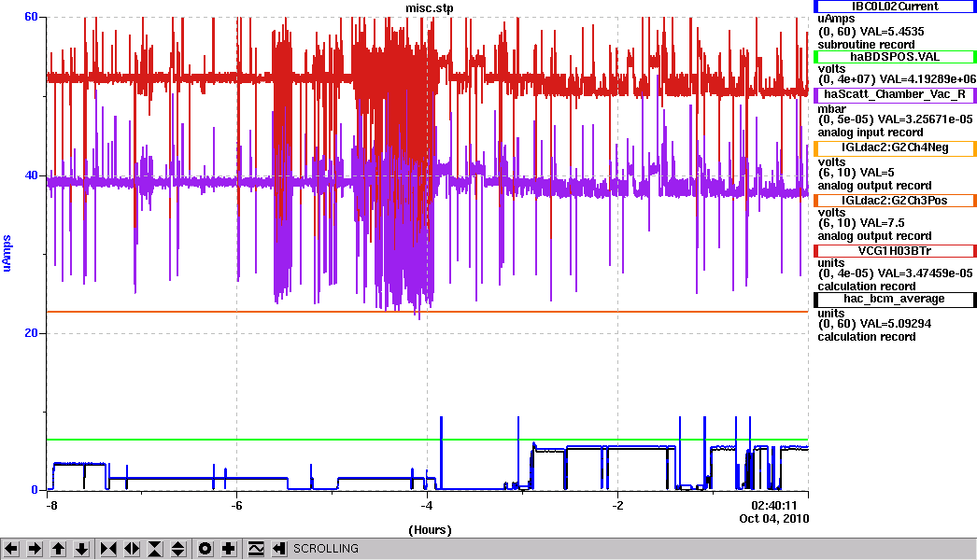The image size is (977, 560).
Task: Click the x-axis tick label -2
Action: [x=617, y=505]
